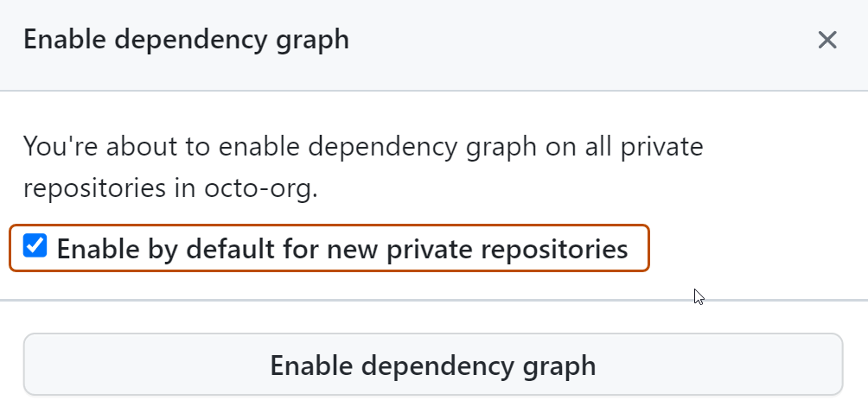The image size is (868, 413).
Task: Dismiss the dialog with the X icon
Action: pos(827,40)
